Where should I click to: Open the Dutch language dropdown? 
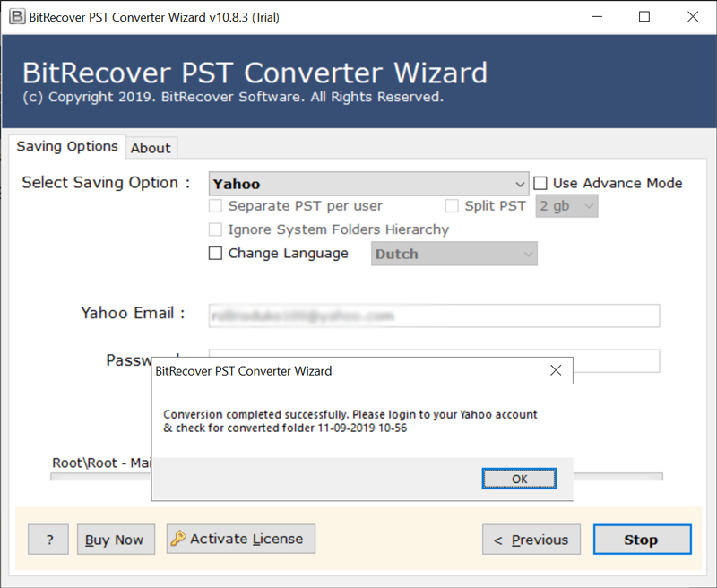(x=454, y=254)
